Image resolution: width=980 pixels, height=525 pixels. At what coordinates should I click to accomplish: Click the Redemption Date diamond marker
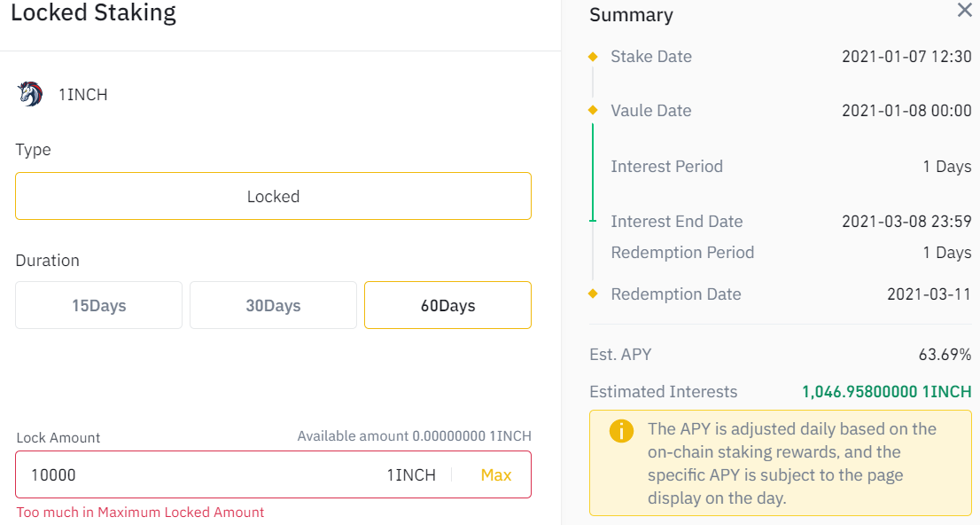click(593, 294)
